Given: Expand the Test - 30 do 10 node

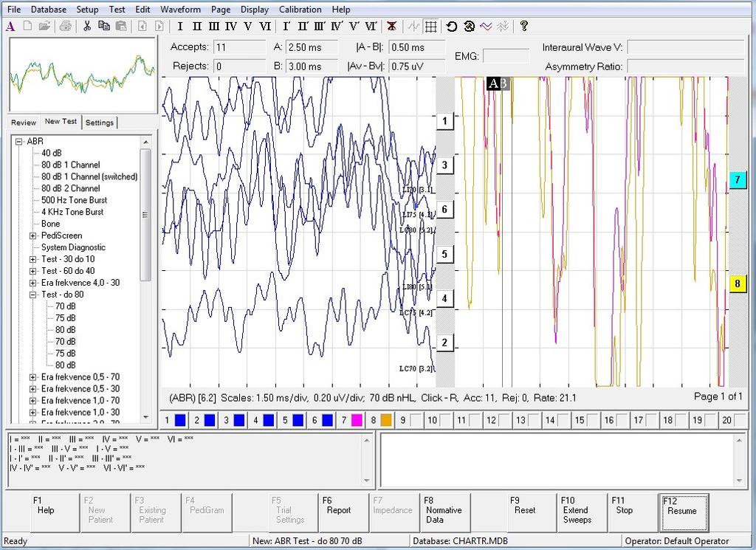Looking at the screenshot, I should [x=32, y=259].
